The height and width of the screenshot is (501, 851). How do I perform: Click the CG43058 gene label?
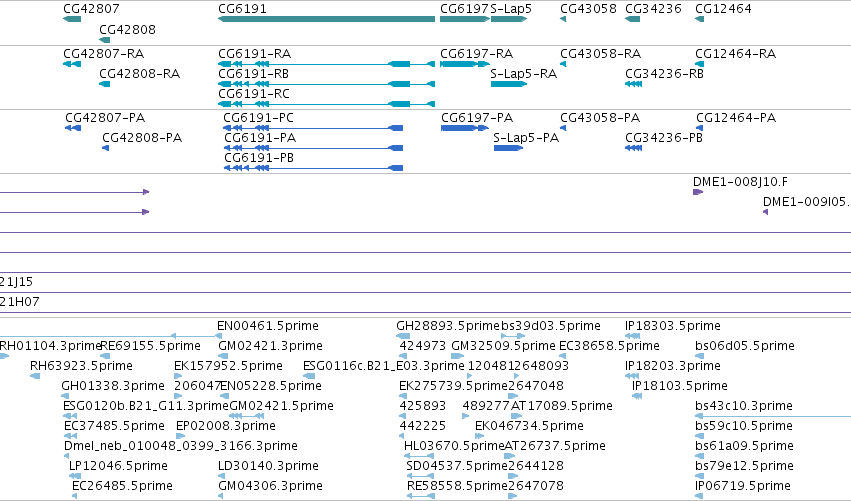[x=588, y=9]
